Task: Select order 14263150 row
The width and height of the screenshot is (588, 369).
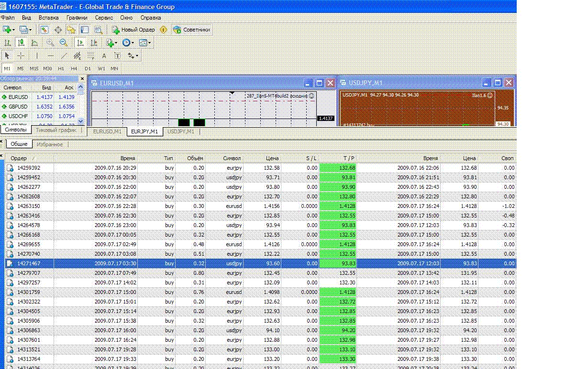Action: point(261,206)
